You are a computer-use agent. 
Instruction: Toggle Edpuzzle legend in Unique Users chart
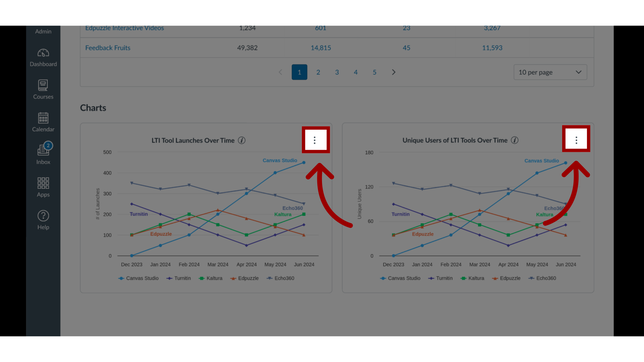pos(506,278)
